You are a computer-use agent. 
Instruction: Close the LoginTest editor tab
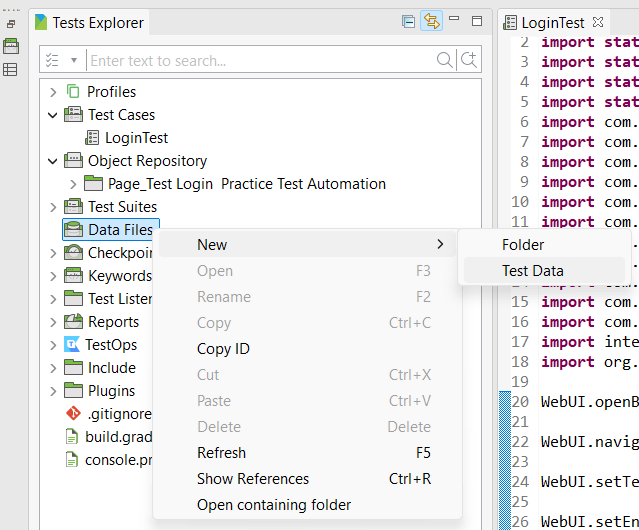click(598, 22)
